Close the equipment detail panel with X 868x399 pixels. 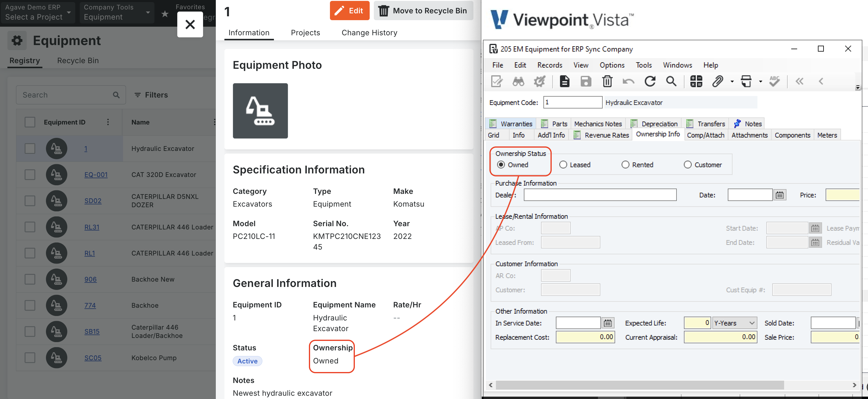[x=190, y=24]
